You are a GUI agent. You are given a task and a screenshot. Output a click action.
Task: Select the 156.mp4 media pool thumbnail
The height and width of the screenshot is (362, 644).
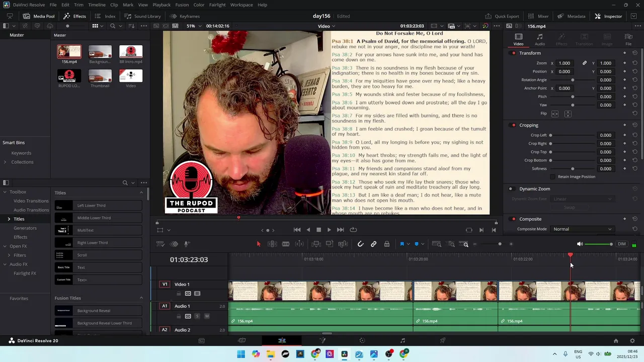point(69,51)
